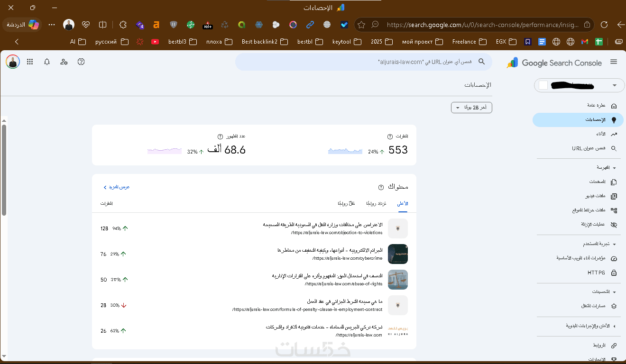This screenshot has width=626, height=364.
Task: Toggle the Search Console hamburger menu
Action: [614, 62]
